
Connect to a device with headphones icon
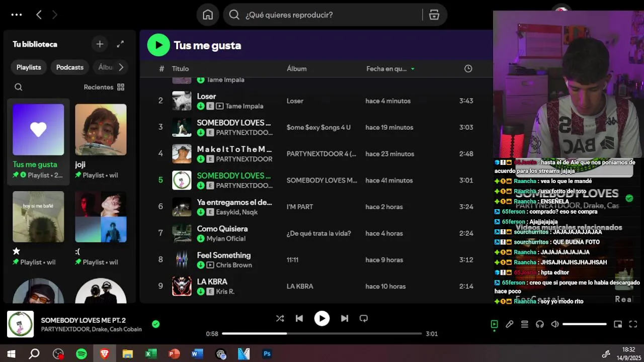pyautogui.click(x=539, y=324)
